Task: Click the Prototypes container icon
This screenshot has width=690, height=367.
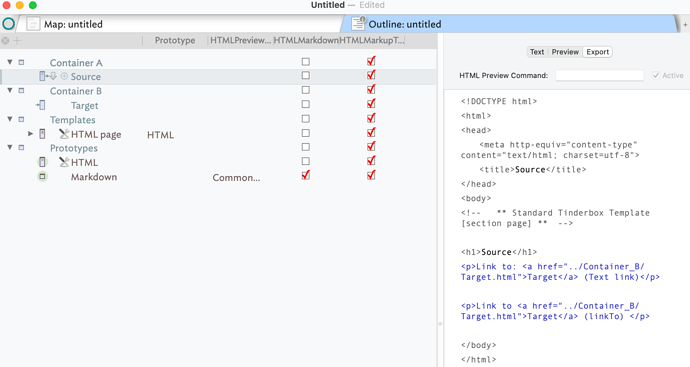Action: [21, 148]
